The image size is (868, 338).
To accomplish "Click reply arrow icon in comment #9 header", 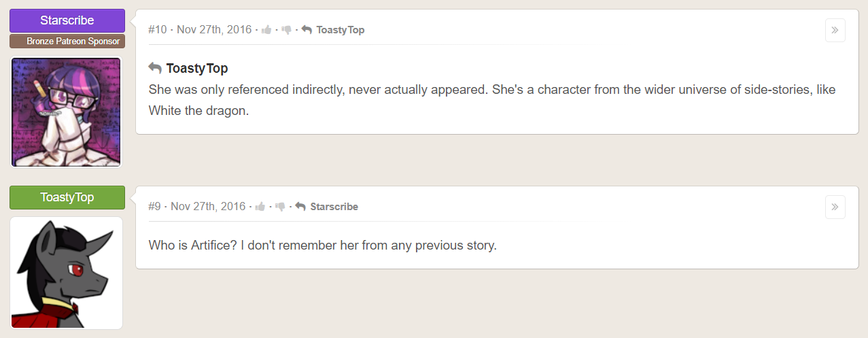I will pos(300,207).
